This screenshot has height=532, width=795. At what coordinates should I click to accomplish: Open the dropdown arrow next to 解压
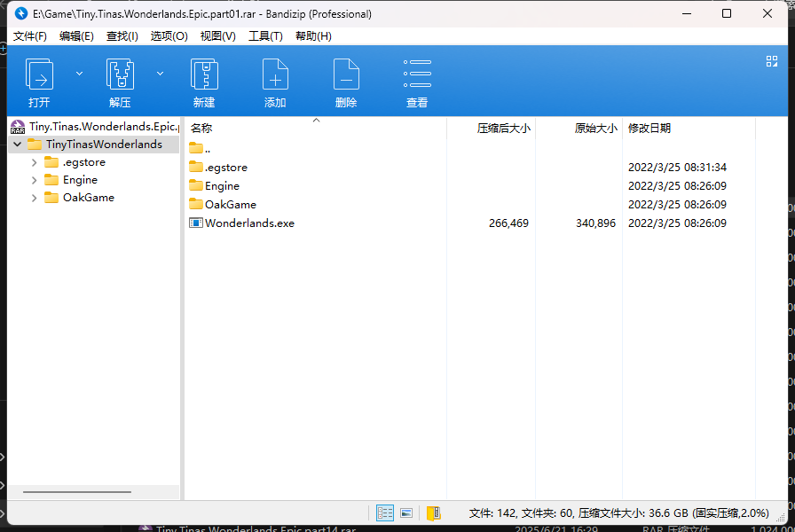160,74
